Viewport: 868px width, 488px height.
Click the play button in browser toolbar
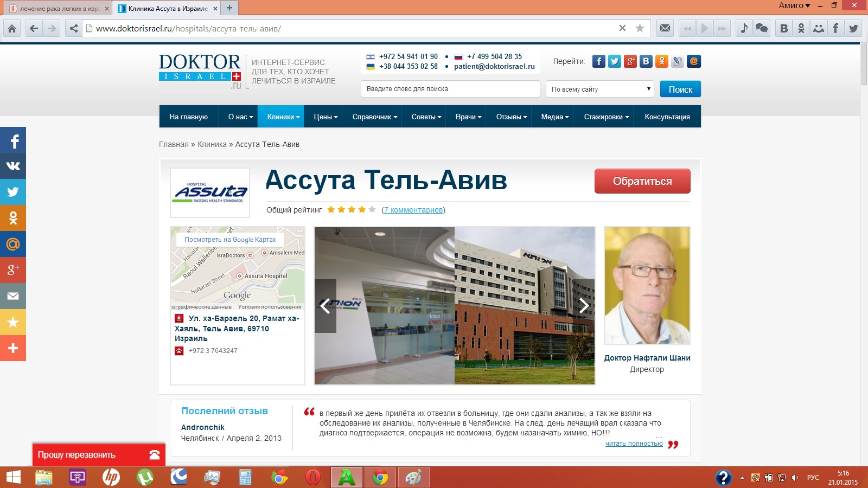tap(705, 28)
